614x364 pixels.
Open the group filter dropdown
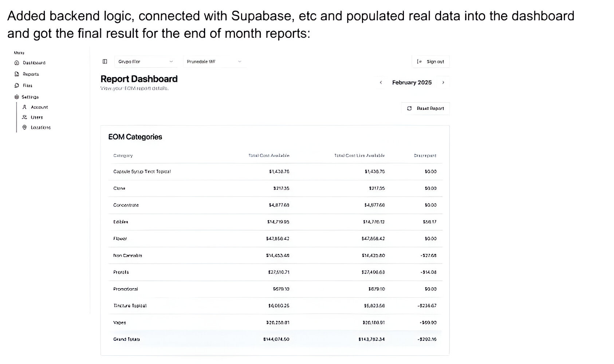point(146,62)
